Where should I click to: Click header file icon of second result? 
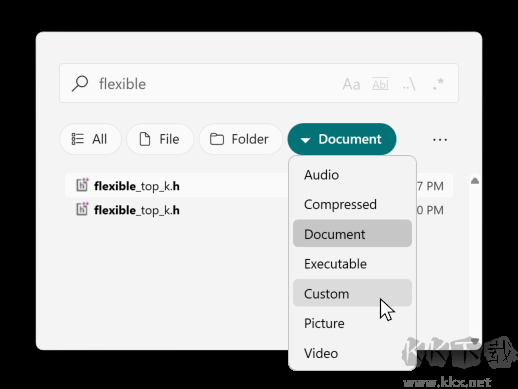tap(82, 209)
